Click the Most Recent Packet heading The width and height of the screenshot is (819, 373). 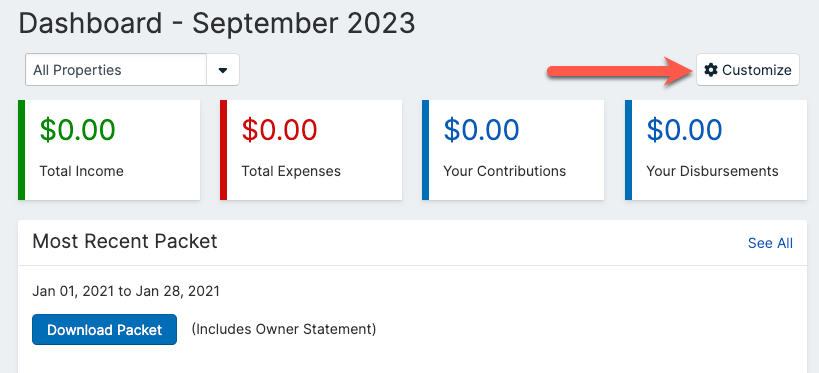[x=125, y=241]
